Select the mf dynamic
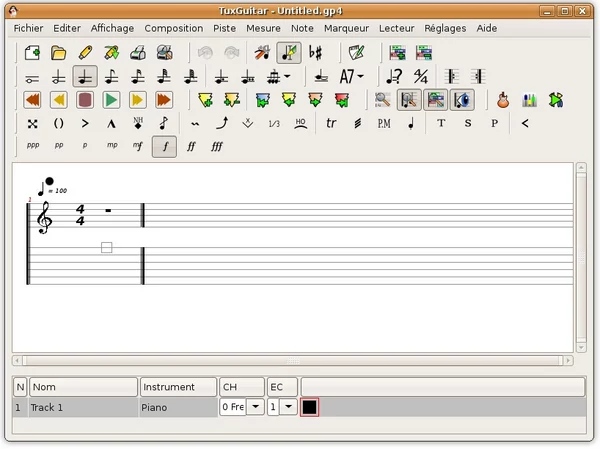 pos(138,146)
